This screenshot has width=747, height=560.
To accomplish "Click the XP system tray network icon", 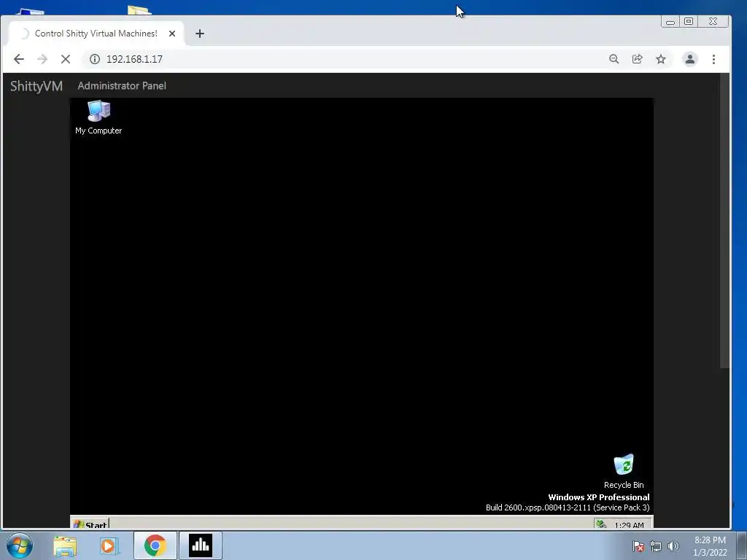I will tap(601, 524).
